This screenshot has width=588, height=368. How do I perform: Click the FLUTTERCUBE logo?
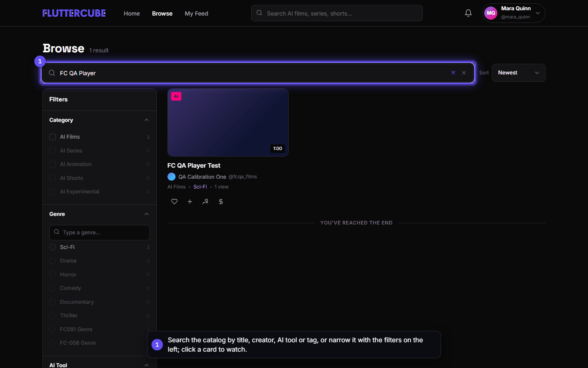coord(74,13)
